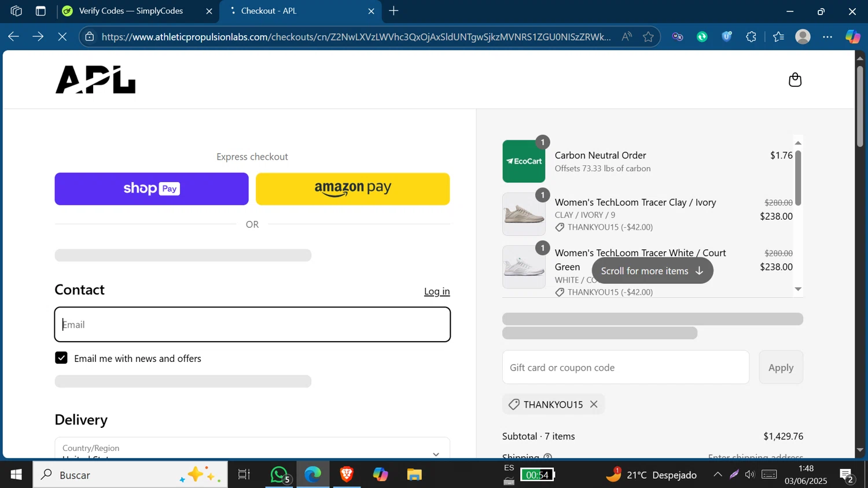Screen dimensions: 868x488
Task: Open the shopping bag cart icon
Action: point(795,80)
